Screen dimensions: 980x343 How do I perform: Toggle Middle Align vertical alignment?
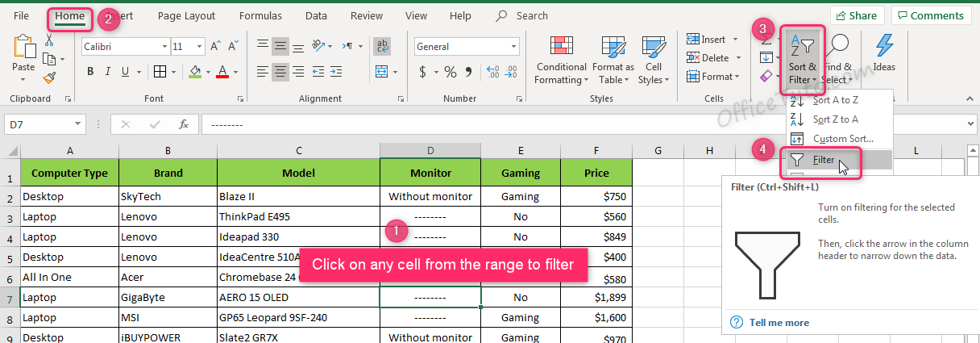[x=280, y=46]
